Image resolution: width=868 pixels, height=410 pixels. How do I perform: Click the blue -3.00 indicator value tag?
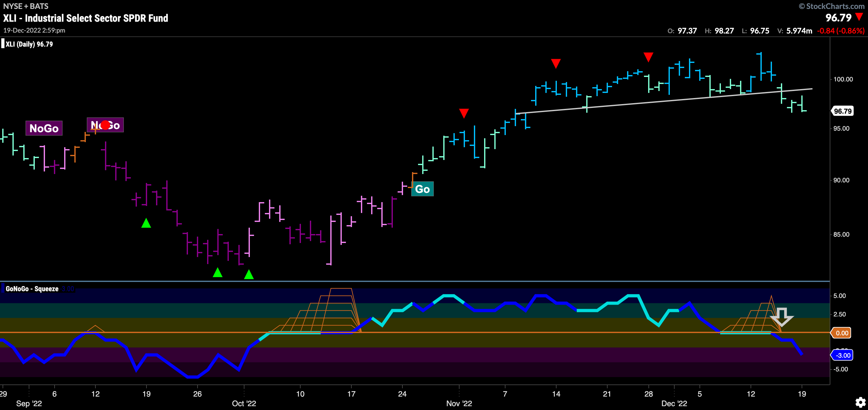coord(843,355)
